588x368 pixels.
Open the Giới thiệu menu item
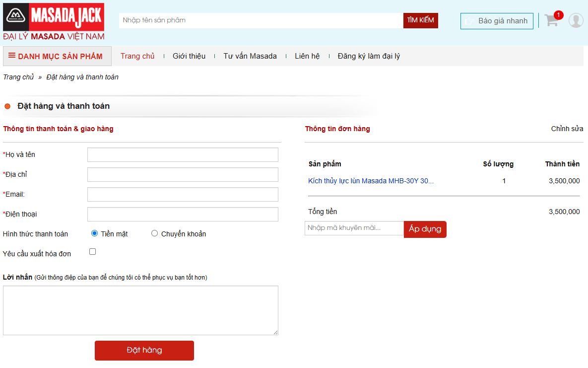point(189,56)
